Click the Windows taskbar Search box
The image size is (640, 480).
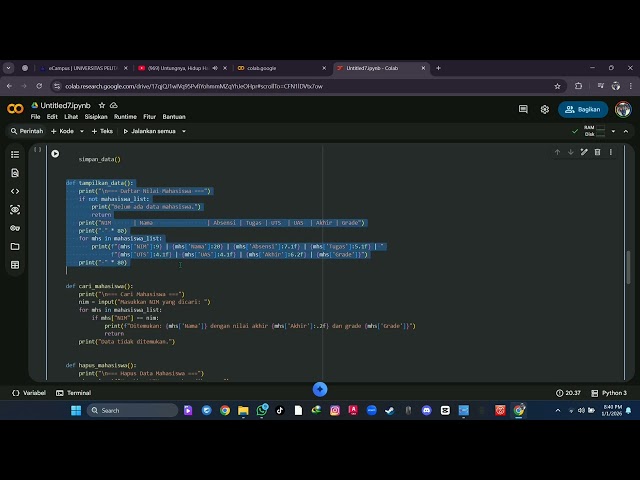(x=132, y=410)
